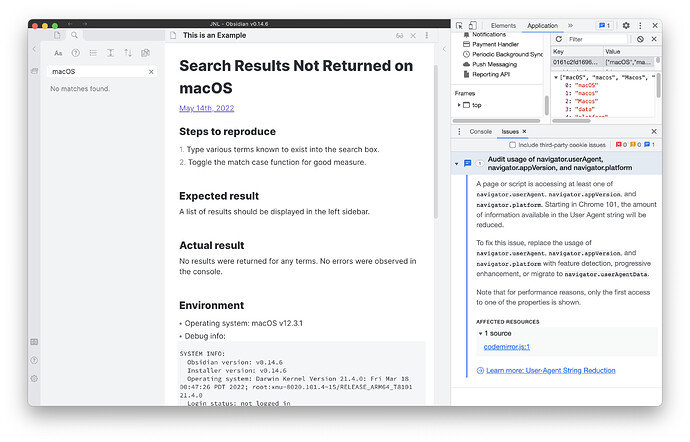This screenshot has width=690, height=442.
Task: Toggle Match case (Aa) in search
Action: click(x=58, y=53)
